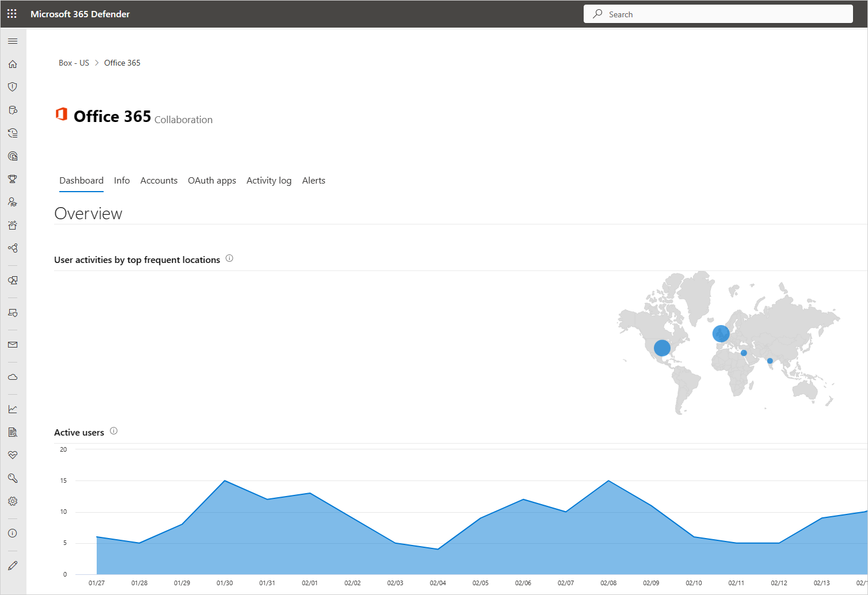The image size is (868, 595).
Task: Open the OAuth apps tab
Action: [x=212, y=180]
